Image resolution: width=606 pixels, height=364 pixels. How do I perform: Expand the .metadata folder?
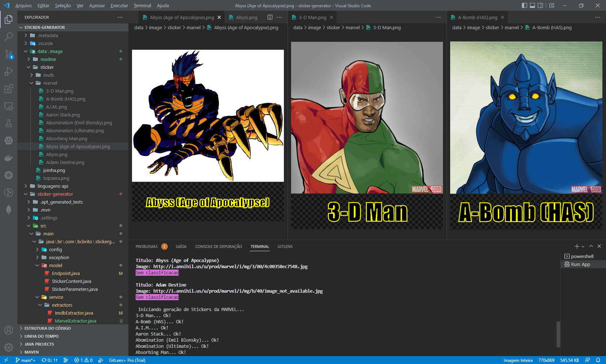click(73, 35)
